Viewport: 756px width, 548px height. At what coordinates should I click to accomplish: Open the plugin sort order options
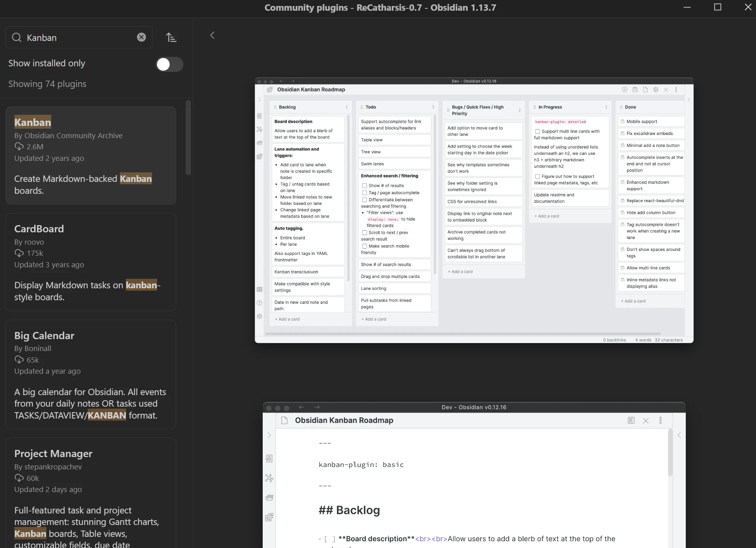[x=171, y=37]
